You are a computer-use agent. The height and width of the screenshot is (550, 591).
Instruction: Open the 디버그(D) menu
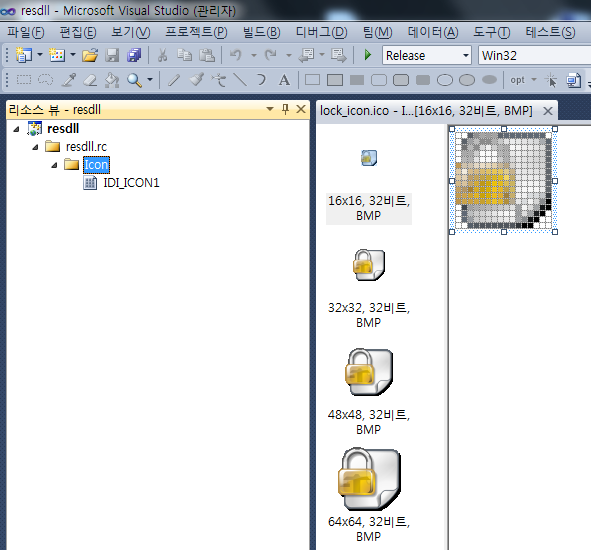pos(322,32)
